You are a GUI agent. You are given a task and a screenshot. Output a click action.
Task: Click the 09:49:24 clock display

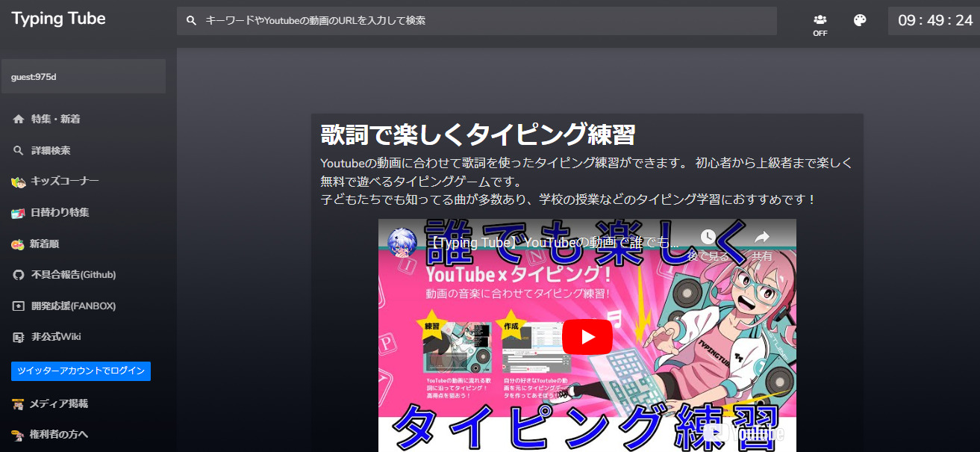tap(935, 20)
